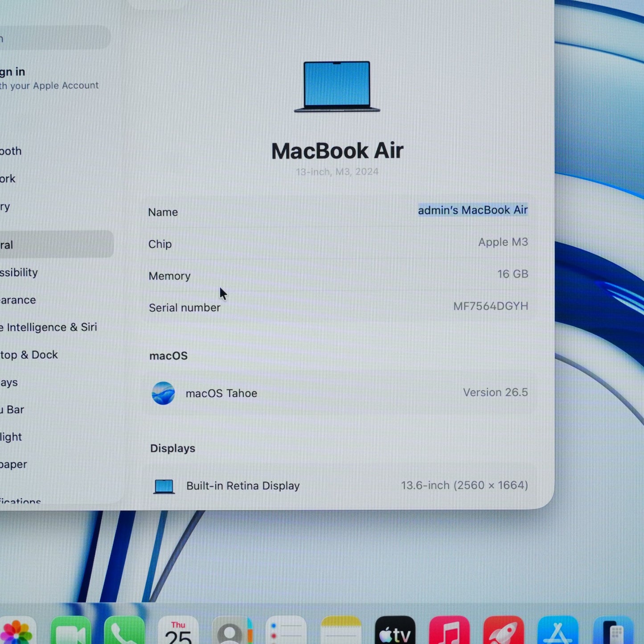The height and width of the screenshot is (644, 644).
Task: Click the Name row label
Action: [163, 212]
